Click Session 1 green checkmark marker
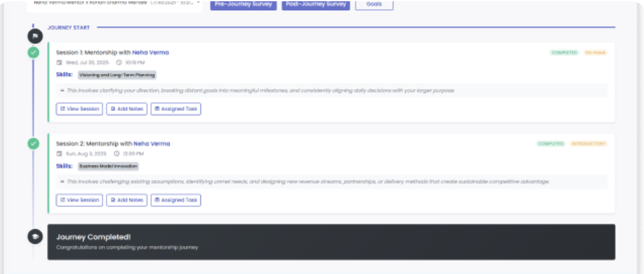 click(x=33, y=52)
